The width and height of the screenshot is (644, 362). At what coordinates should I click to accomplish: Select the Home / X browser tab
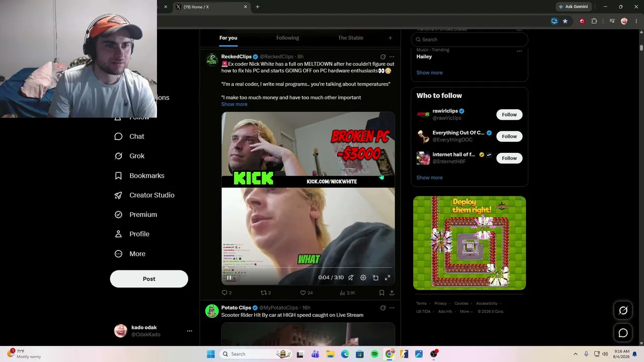(x=211, y=7)
